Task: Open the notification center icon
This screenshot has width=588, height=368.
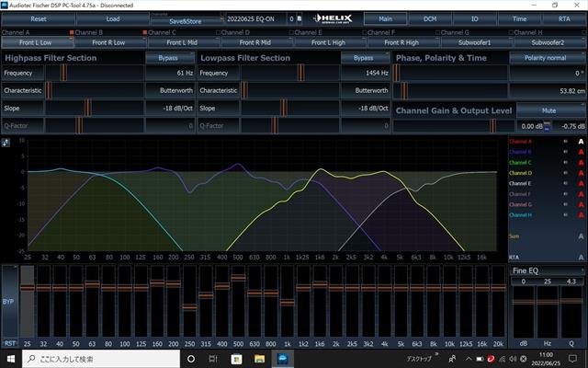Action: tap(572, 359)
